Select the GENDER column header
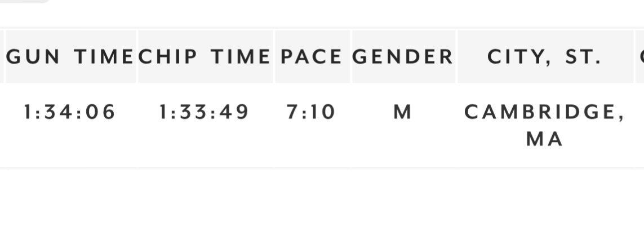Viewport: 644px width, 226px height. pos(403,57)
